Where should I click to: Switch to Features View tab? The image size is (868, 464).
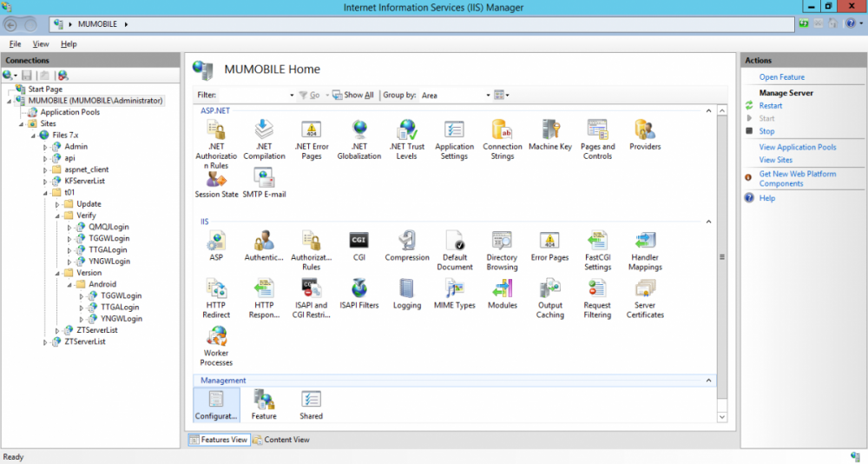click(219, 440)
